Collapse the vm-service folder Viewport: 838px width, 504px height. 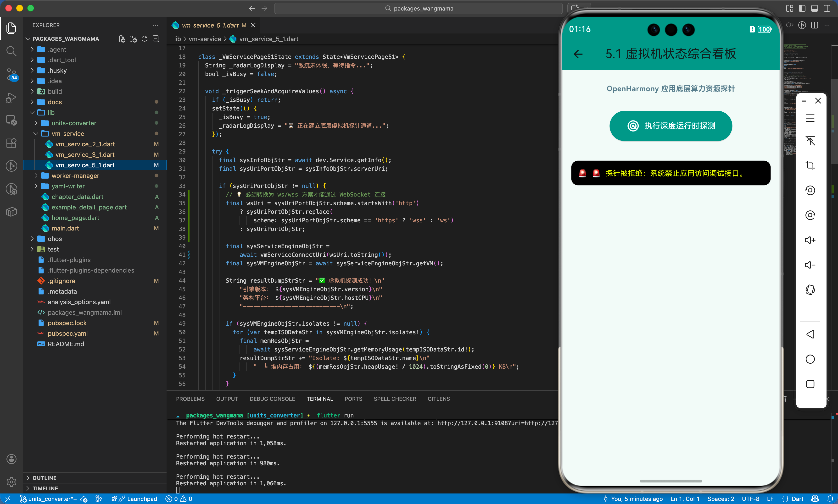[x=68, y=133]
